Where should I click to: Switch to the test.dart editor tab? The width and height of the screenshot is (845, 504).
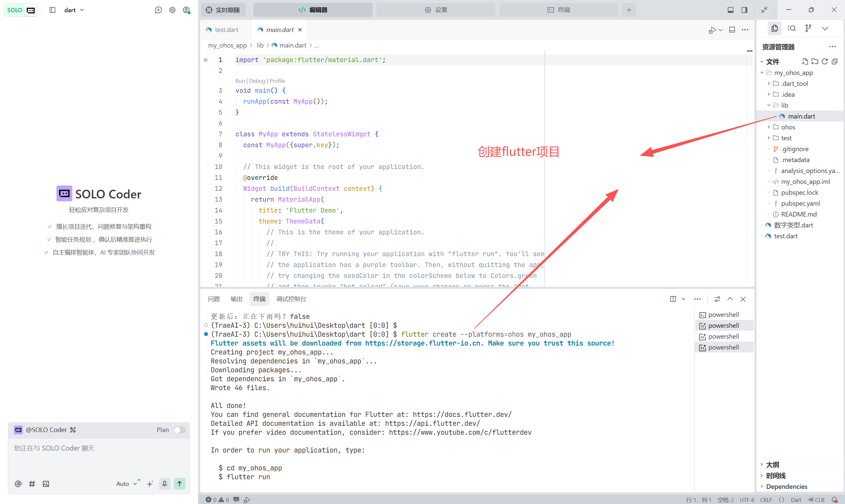pyautogui.click(x=226, y=30)
